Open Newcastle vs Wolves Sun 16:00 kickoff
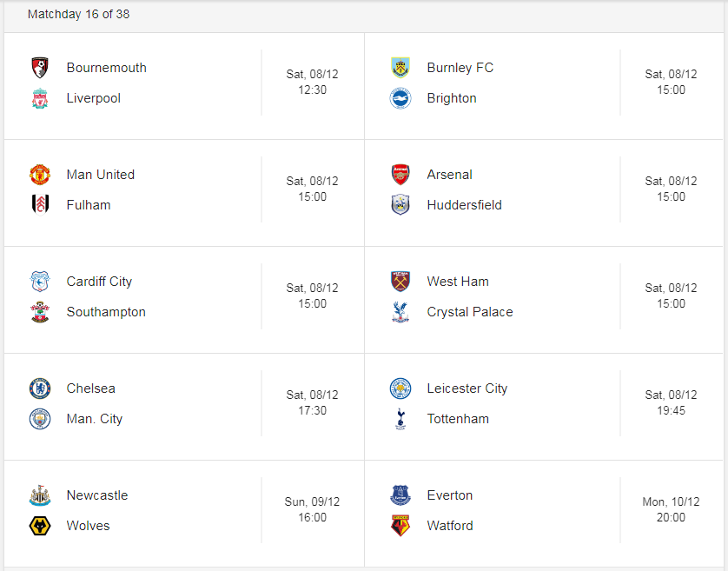The width and height of the screenshot is (728, 571). click(x=312, y=509)
